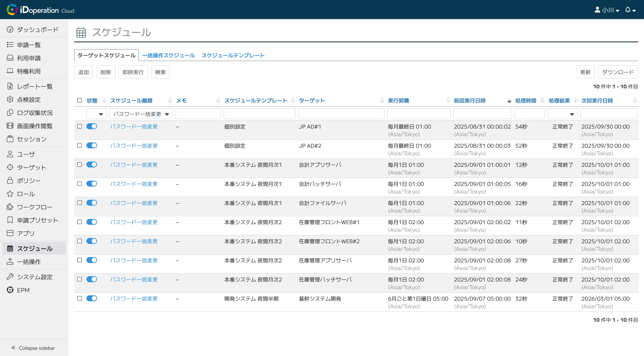Viewport: 644px width, 356px height.
Task: Open ポリシー lock icon in sidebar
Action: (10, 180)
